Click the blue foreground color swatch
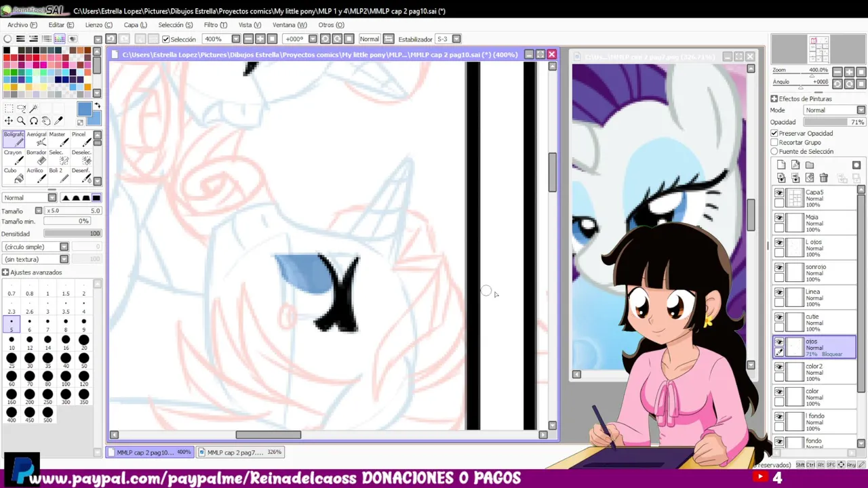This screenshot has height=488, width=868. pyautogui.click(x=84, y=110)
